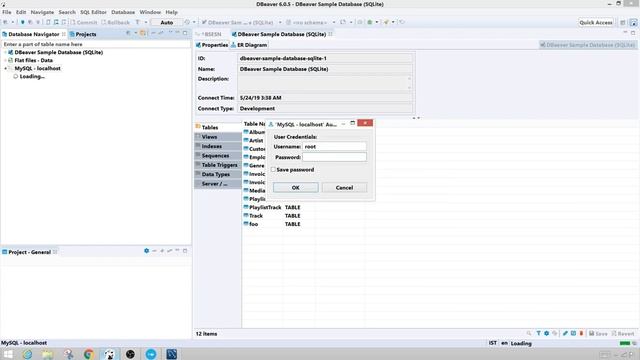Screen dimensions: 640x360
Task: Enable the Save password checkbox
Action: (273, 169)
